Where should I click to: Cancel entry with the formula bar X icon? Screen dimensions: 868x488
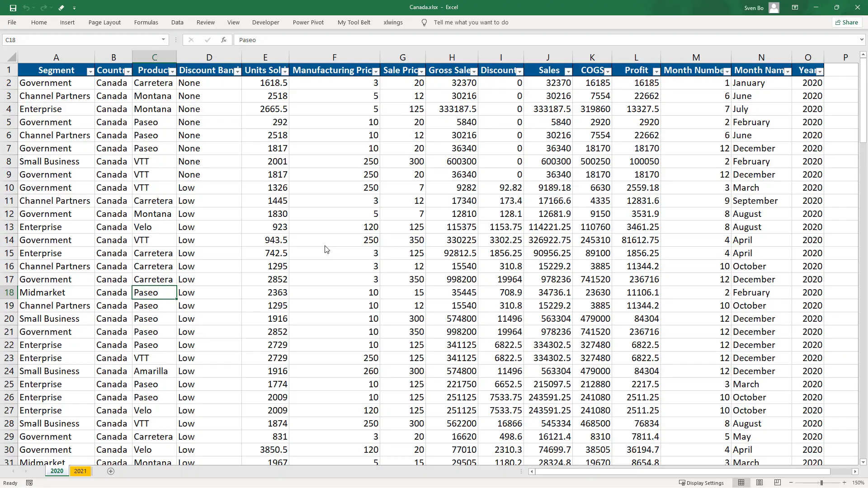point(191,40)
